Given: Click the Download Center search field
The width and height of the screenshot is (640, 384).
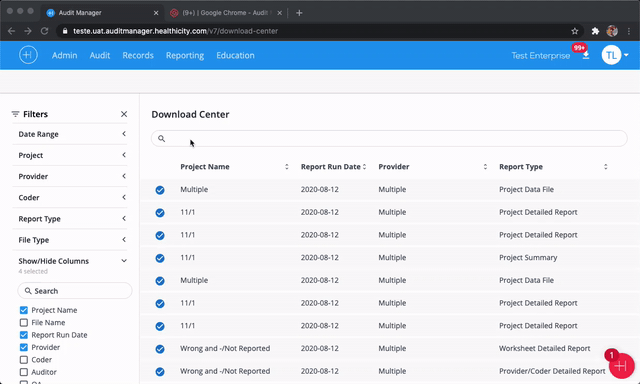Looking at the screenshot, I should pyautogui.click(x=389, y=138).
